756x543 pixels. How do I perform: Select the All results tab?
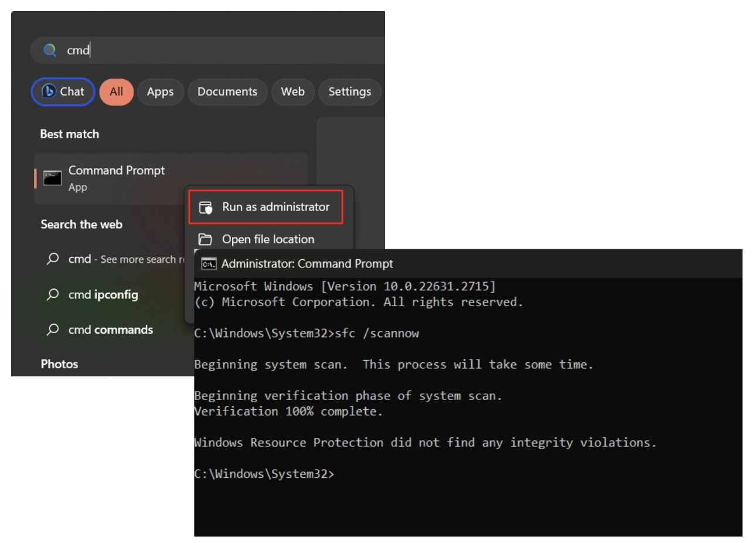tap(116, 91)
